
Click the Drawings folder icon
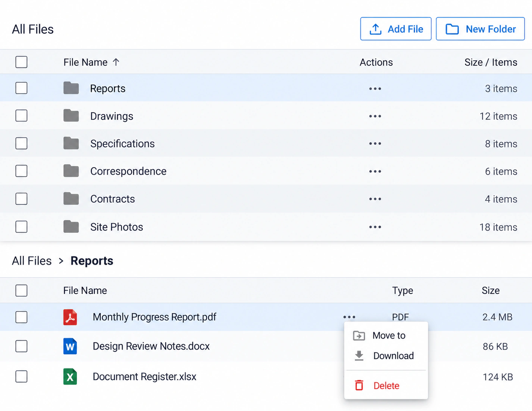71,116
